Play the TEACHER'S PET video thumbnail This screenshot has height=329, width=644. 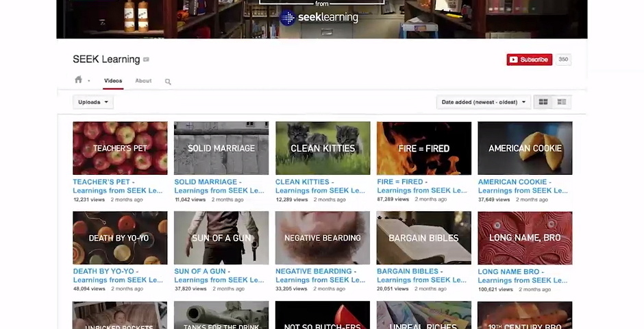coord(120,148)
